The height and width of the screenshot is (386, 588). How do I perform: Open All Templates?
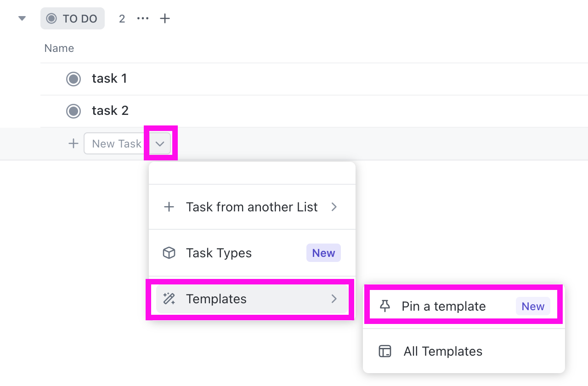442,351
